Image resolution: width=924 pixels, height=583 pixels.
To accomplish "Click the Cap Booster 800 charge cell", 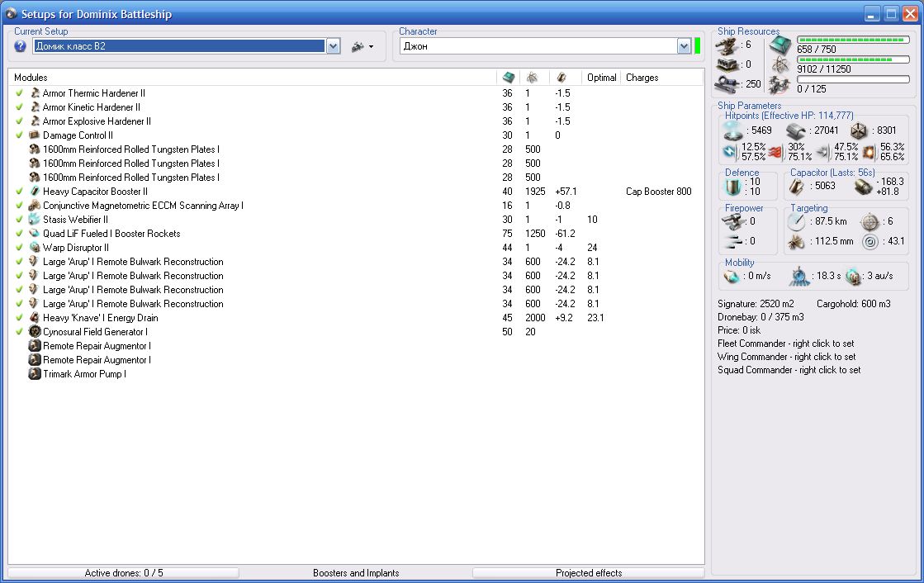I will (x=658, y=191).
